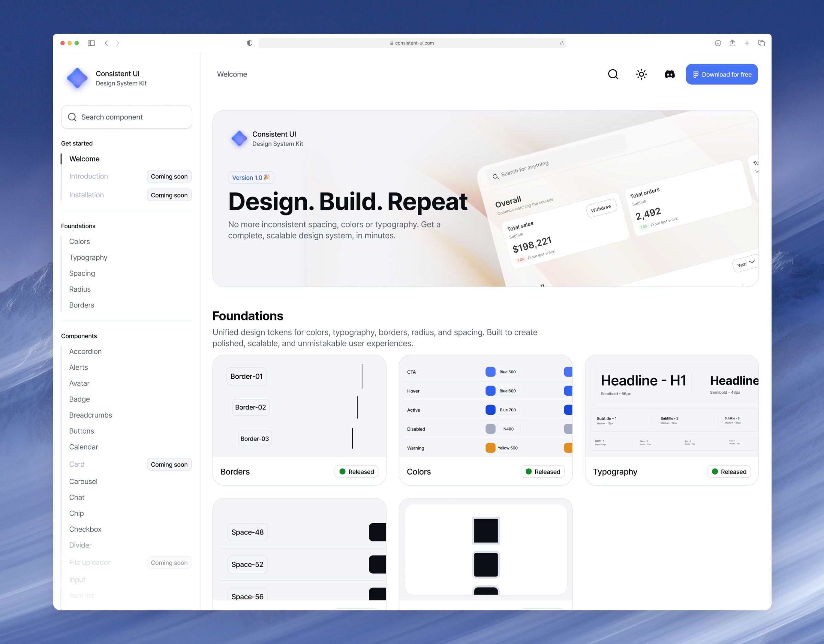Show tab overview icon in browser
The height and width of the screenshot is (644, 824).
coord(762,43)
